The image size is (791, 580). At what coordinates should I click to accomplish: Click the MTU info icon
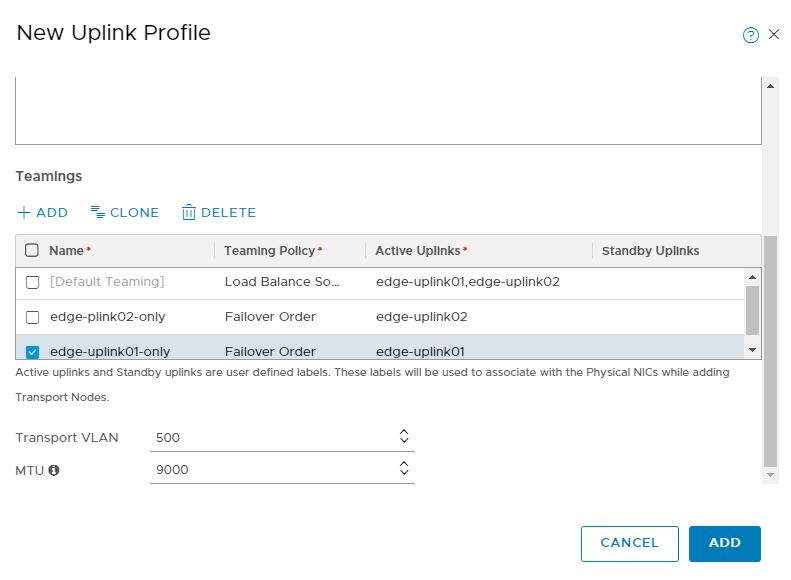coord(54,470)
